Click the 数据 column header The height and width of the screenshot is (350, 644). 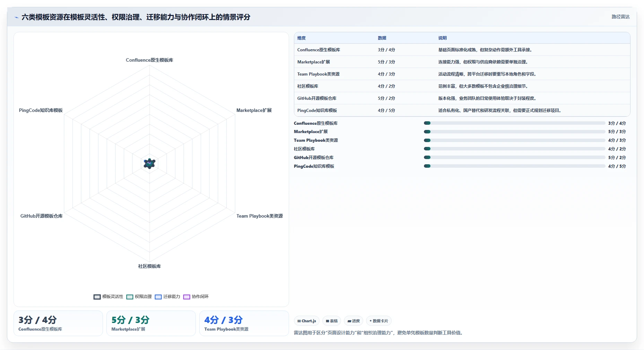point(382,38)
